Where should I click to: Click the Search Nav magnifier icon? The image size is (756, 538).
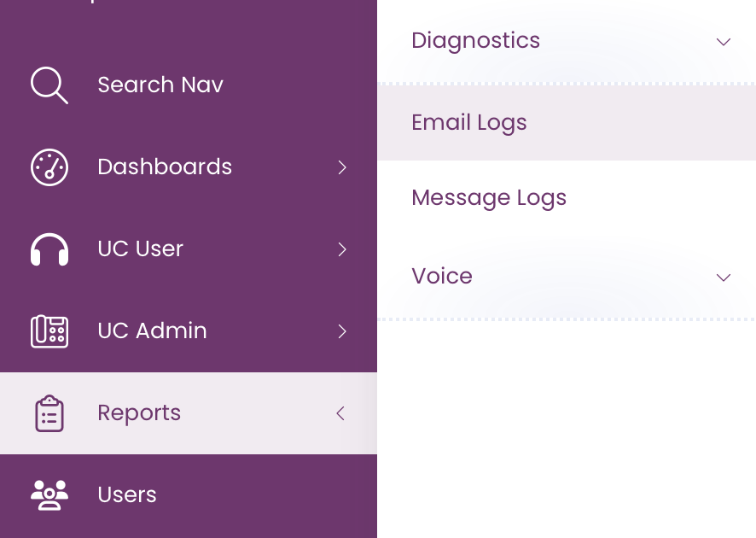[x=49, y=85]
